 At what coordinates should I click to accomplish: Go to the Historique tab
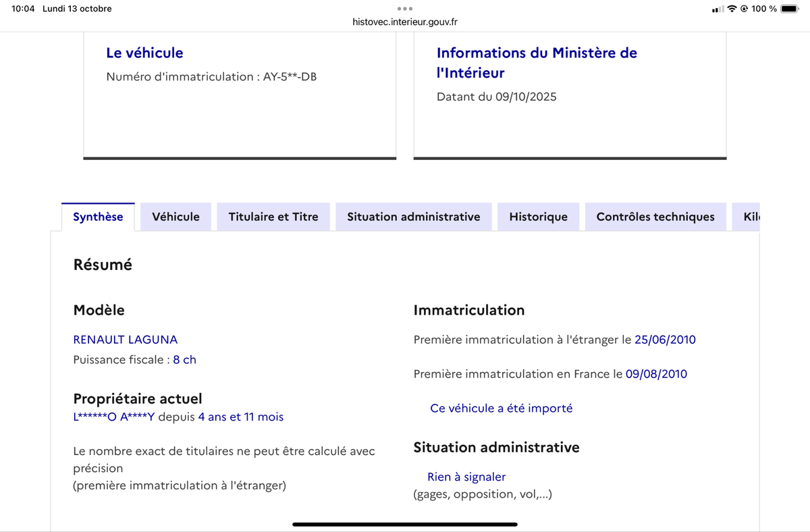[x=539, y=217]
